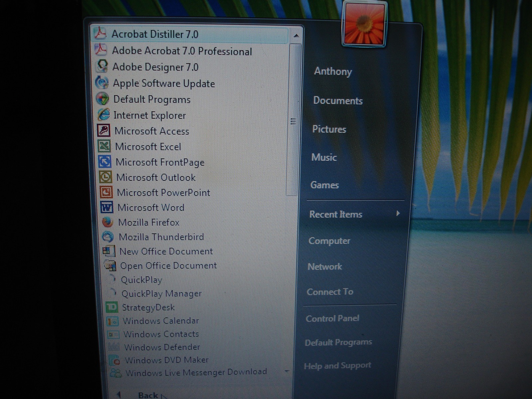The width and height of the screenshot is (532, 399).
Task: Launch Microsoft FrontPage icon
Action: (105, 162)
